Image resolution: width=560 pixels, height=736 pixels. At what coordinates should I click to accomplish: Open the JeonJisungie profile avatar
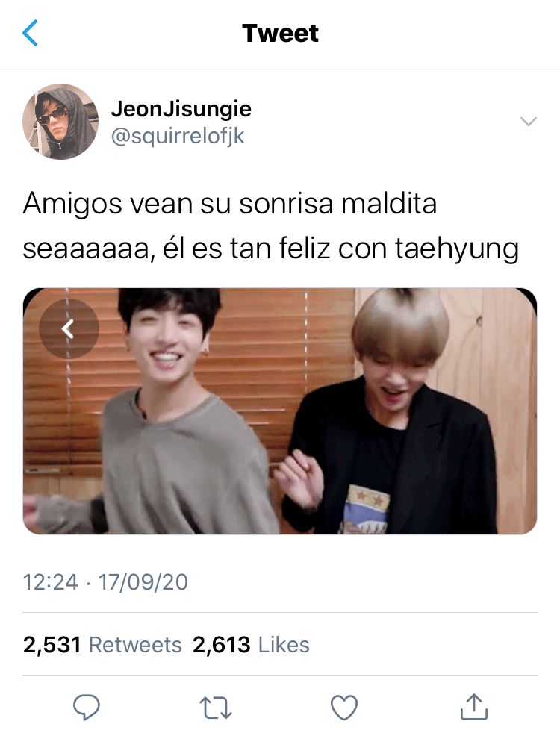click(x=60, y=122)
